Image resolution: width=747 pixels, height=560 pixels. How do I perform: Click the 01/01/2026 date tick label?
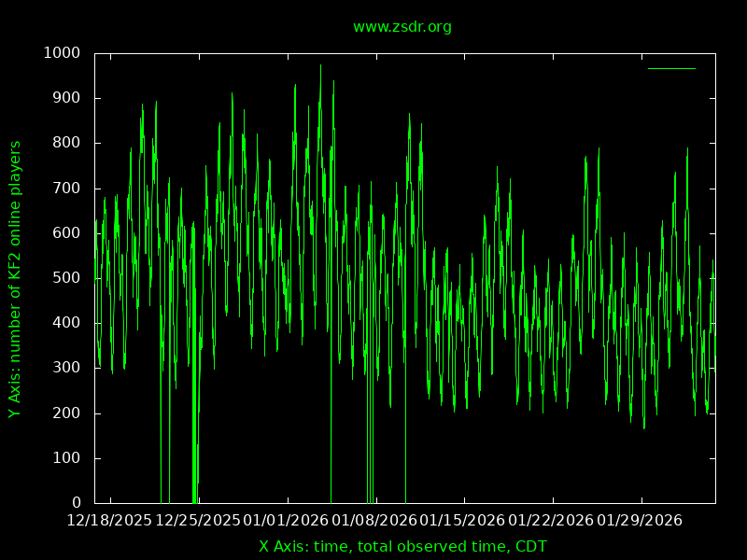point(286,519)
